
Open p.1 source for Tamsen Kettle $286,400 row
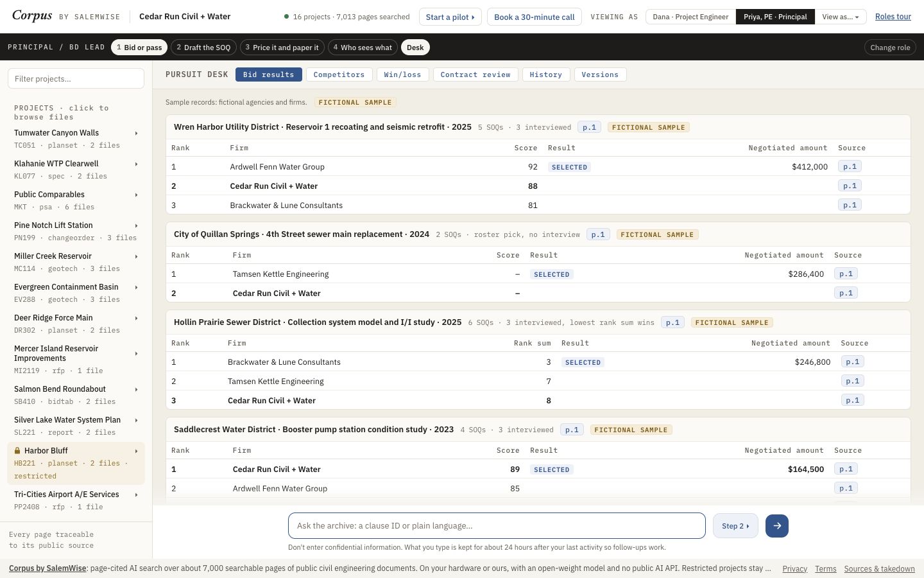[x=846, y=274]
